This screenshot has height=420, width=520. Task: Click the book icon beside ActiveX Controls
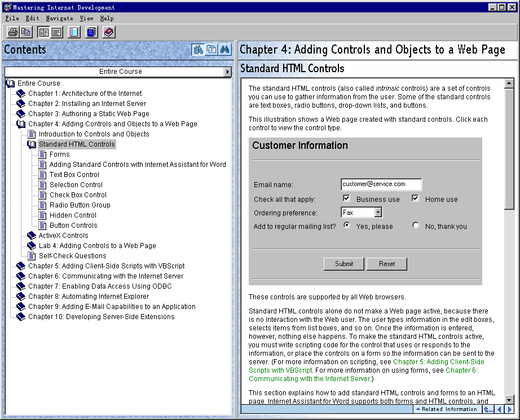coord(32,236)
